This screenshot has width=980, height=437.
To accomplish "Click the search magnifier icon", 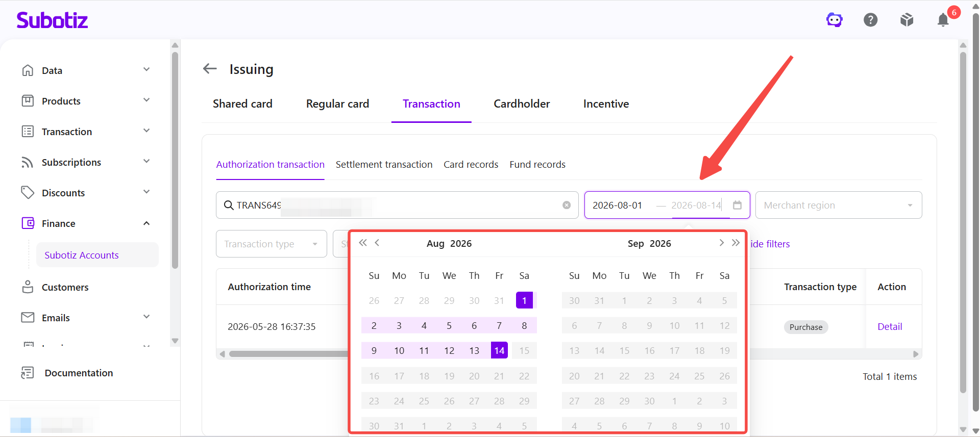I will (229, 205).
